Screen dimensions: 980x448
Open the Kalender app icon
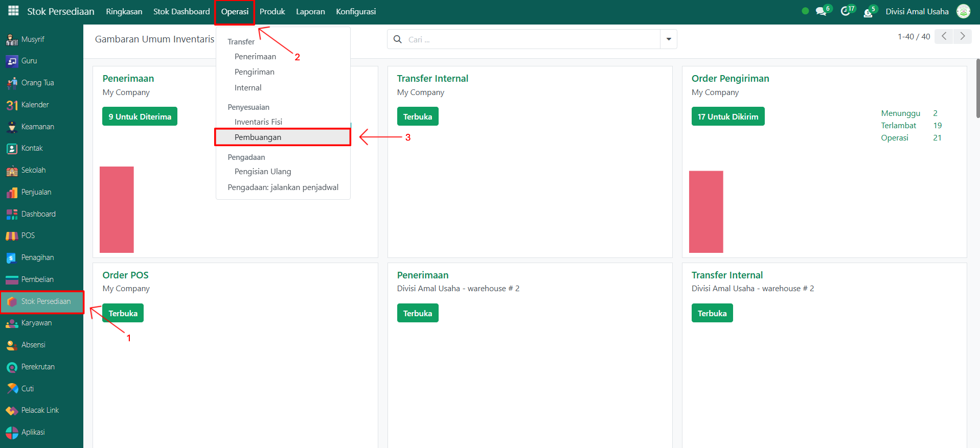[x=12, y=105]
